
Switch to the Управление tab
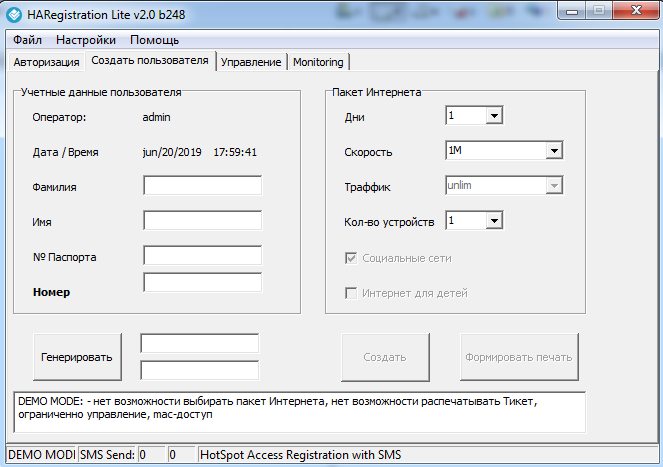[250, 62]
